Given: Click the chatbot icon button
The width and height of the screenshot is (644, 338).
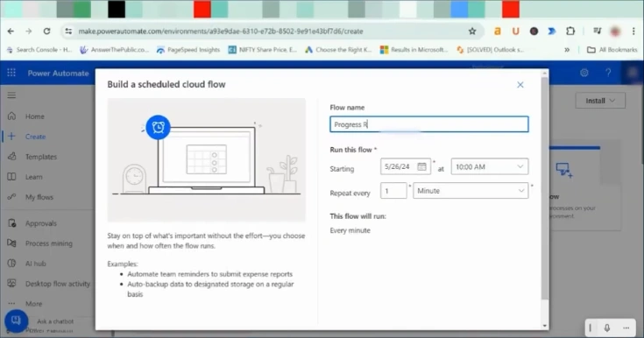Looking at the screenshot, I should pos(17,320).
